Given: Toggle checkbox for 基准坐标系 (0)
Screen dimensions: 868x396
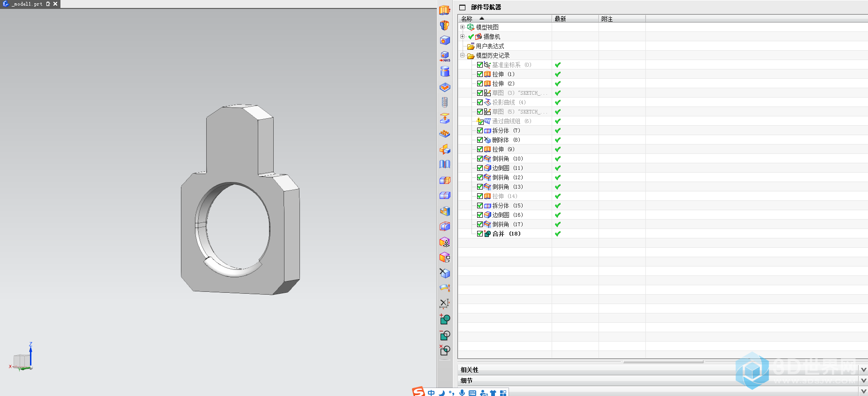Looking at the screenshot, I should click(x=480, y=65).
